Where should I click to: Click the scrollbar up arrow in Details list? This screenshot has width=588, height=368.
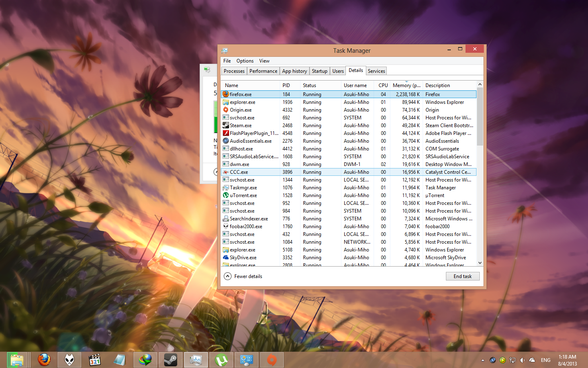pyautogui.click(x=480, y=84)
